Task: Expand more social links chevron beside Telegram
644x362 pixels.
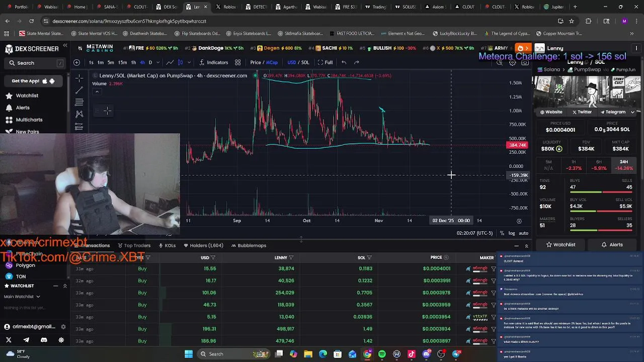Action: tap(632, 112)
